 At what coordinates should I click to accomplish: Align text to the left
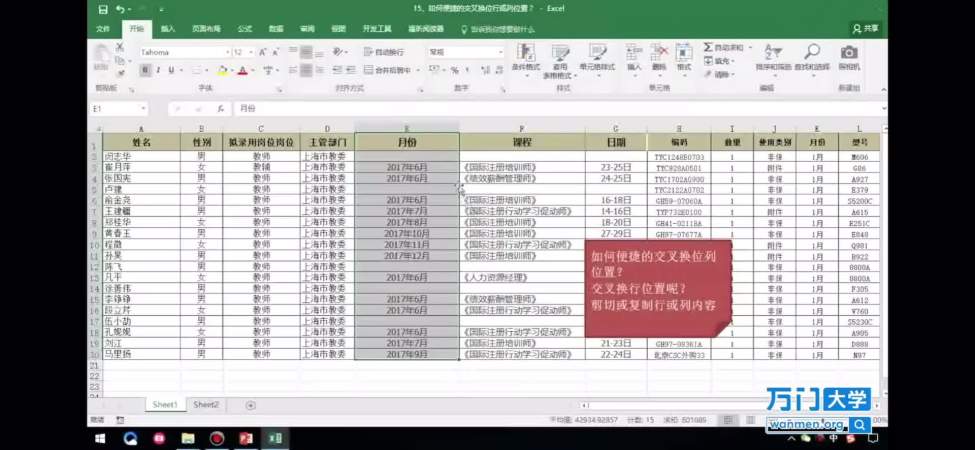pos(293,70)
